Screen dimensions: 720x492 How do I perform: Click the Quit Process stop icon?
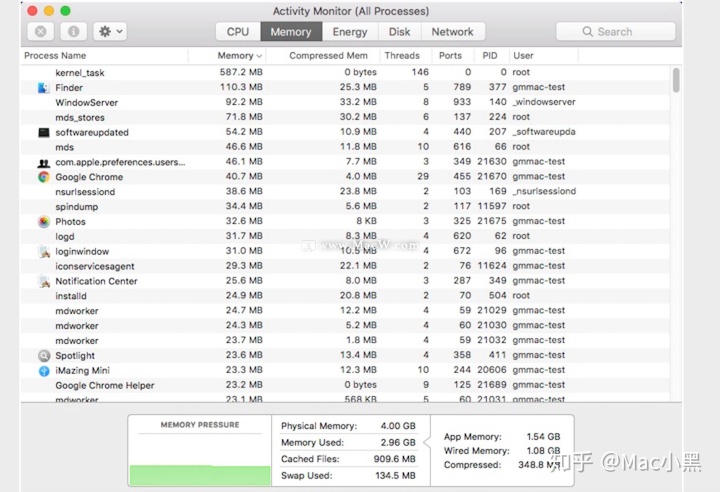tap(40, 31)
